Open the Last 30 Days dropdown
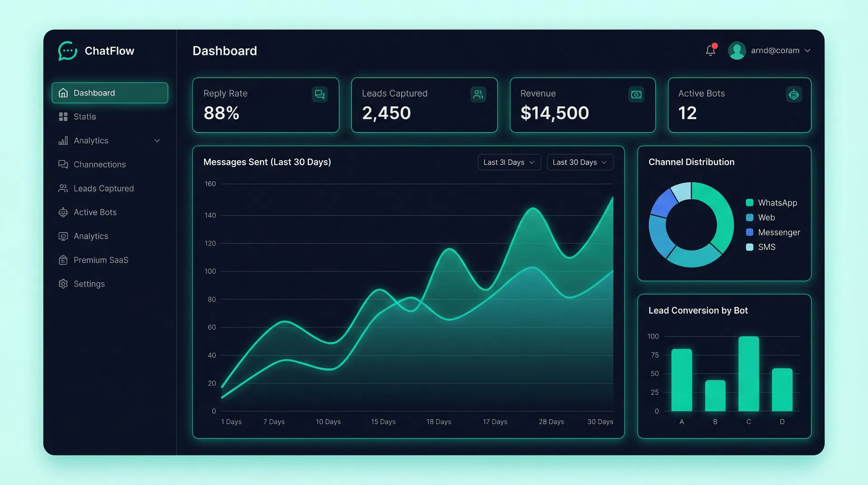The image size is (868, 485). (580, 162)
